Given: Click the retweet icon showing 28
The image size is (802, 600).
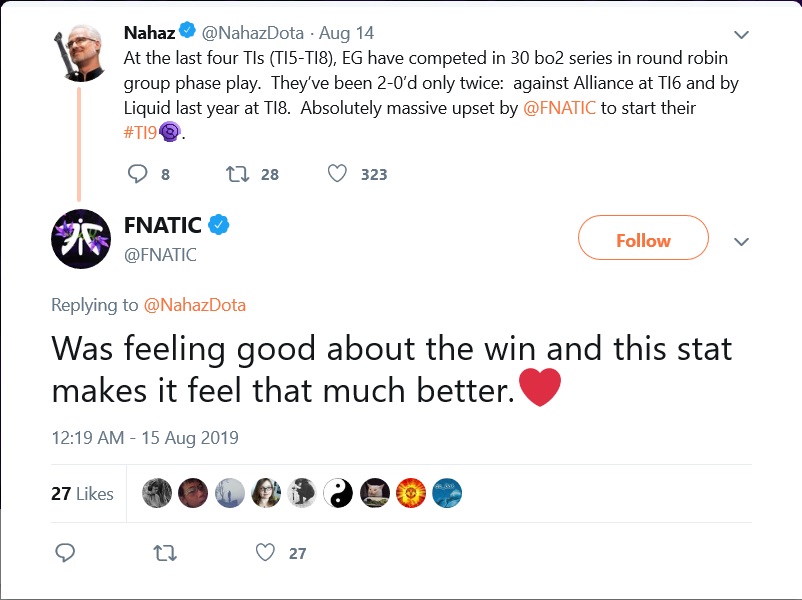Looking at the screenshot, I should pyautogui.click(x=237, y=173).
